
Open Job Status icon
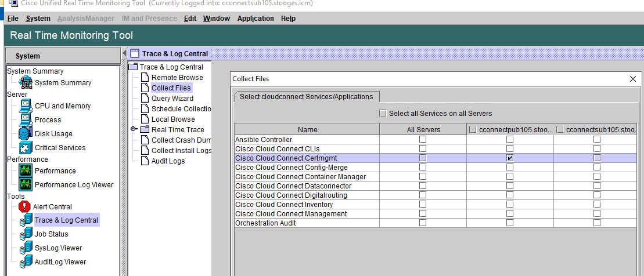pos(26,234)
